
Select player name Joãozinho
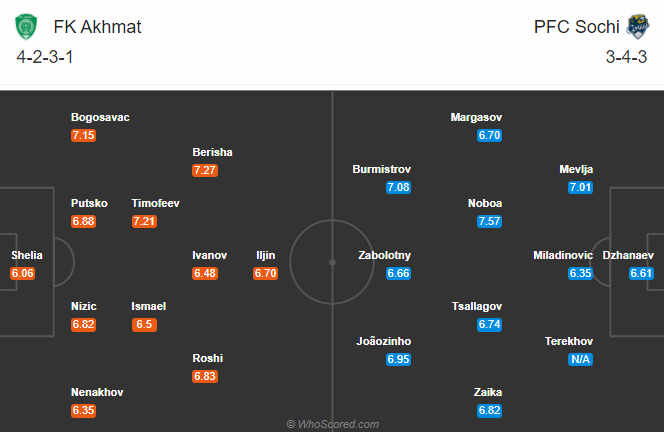coord(384,341)
